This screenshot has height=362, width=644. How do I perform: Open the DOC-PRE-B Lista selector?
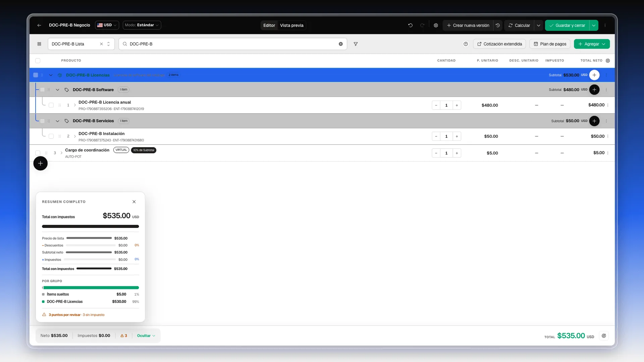pyautogui.click(x=81, y=44)
